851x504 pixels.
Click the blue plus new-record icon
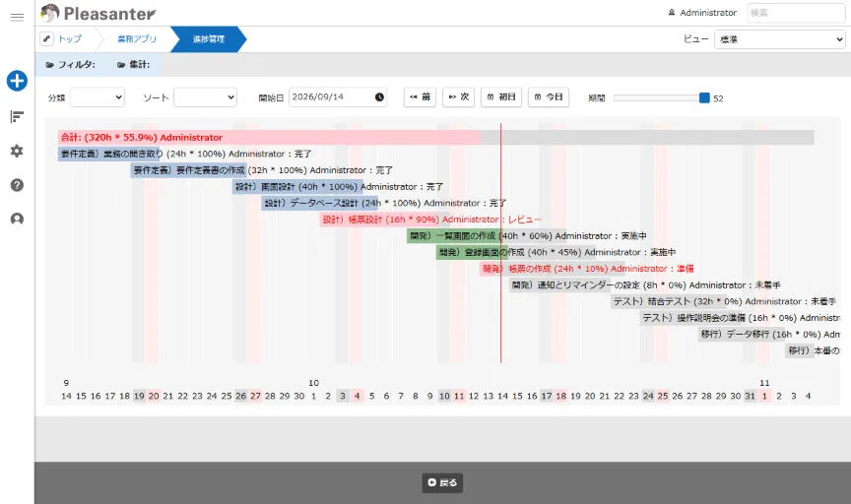17,81
